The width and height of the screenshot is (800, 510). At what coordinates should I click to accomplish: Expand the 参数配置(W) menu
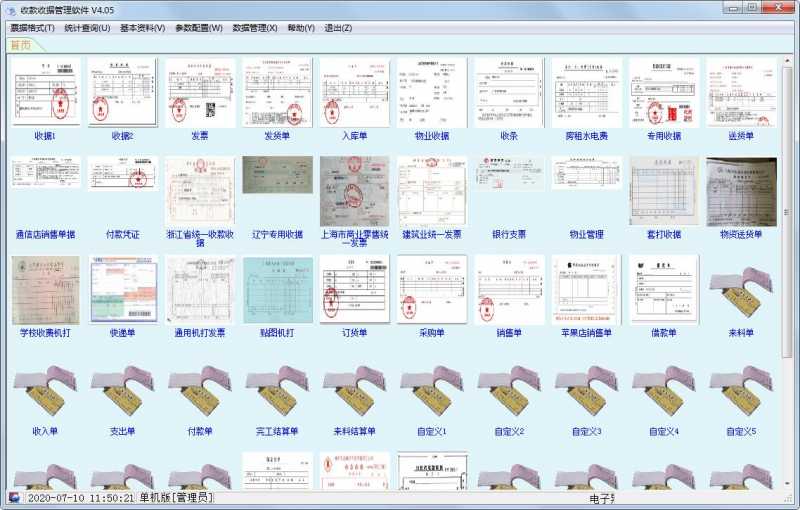[198, 28]
